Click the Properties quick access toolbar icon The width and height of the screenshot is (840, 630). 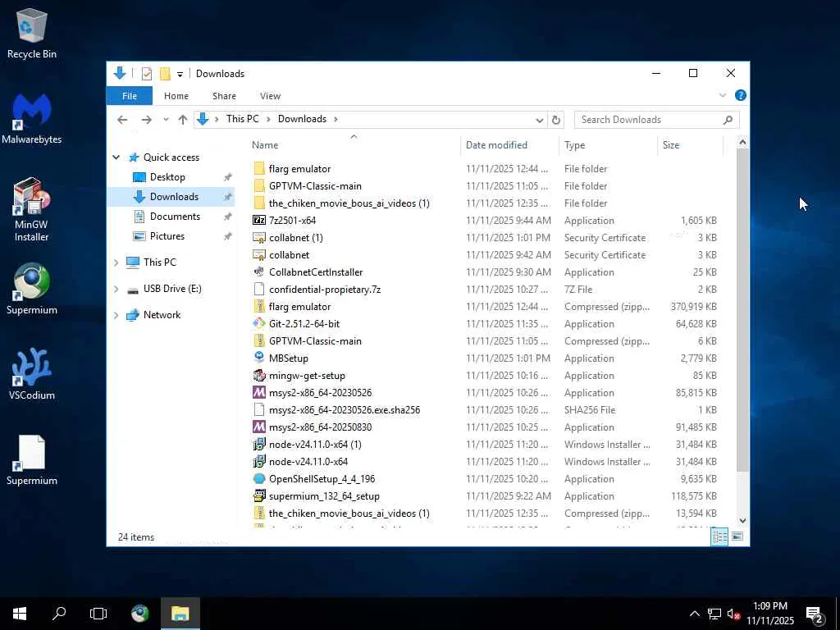point(147,74)
